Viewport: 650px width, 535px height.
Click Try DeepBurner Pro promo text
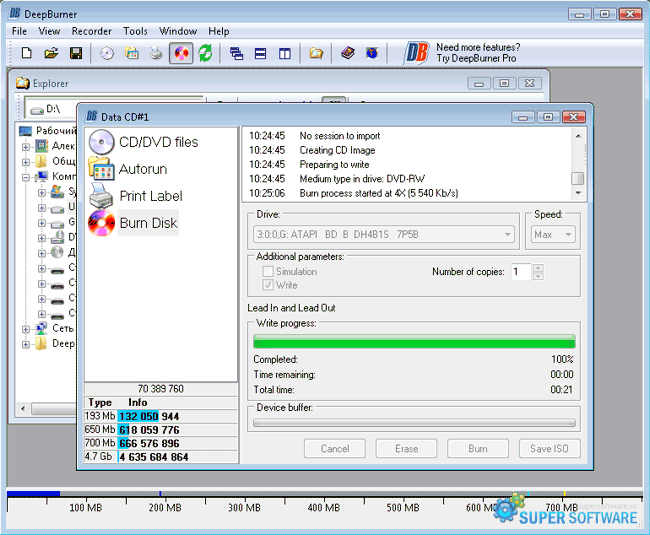(x=476, y=58)
